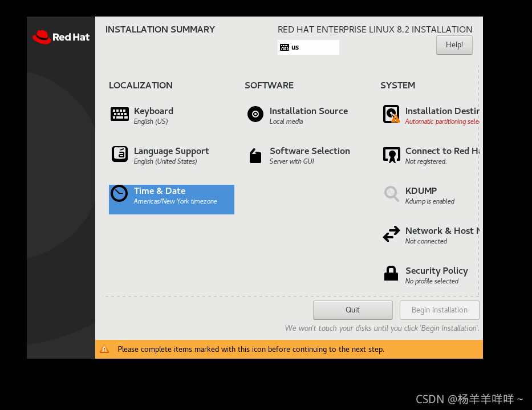Open the Connect to Red Hat title

tap(442, 151)
